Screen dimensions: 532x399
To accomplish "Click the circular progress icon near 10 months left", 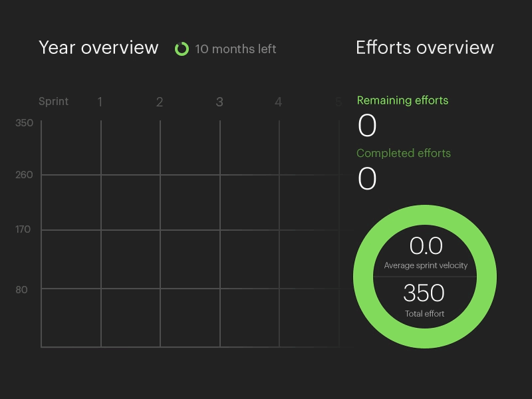I will (x=182, y=49).
